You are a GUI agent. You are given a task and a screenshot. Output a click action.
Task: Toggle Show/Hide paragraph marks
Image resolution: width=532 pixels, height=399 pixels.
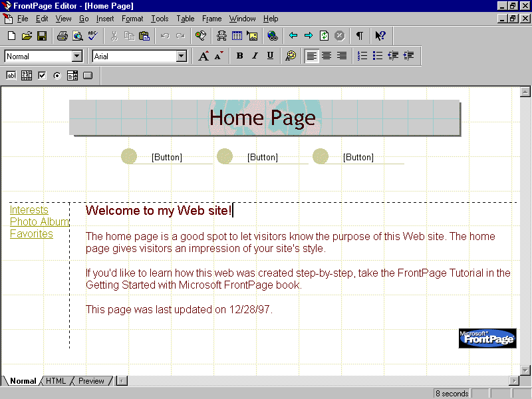(359, 36)
